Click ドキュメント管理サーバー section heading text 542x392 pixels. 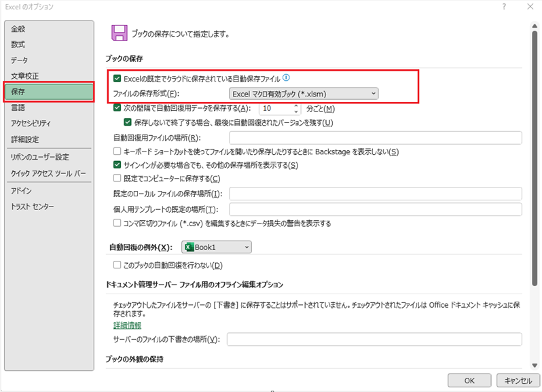[194, 285]
